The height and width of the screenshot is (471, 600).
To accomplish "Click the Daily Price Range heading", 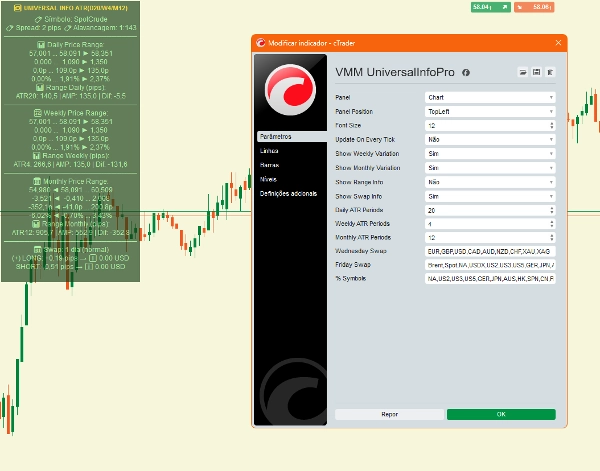I will [71, 45].
